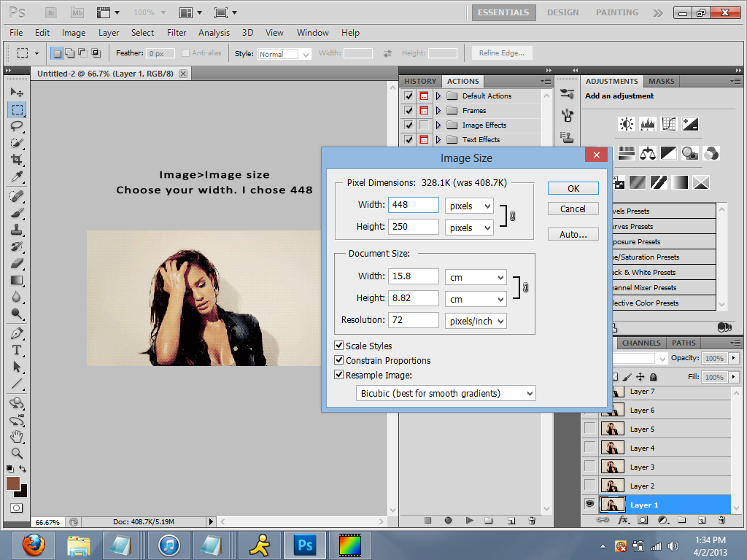Click the Brightness/Contrast adjustment icon
Screen dimensions: 747x560
coord(627,125)
